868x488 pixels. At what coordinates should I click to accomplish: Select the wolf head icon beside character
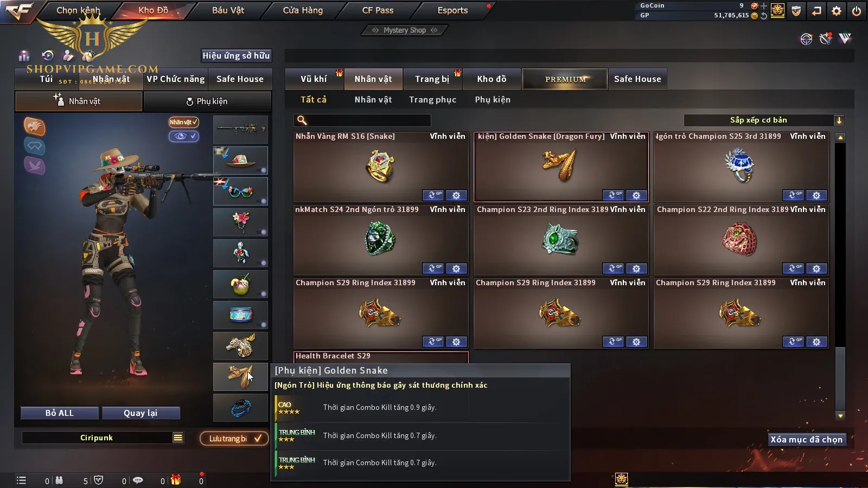tap(34, 126)
